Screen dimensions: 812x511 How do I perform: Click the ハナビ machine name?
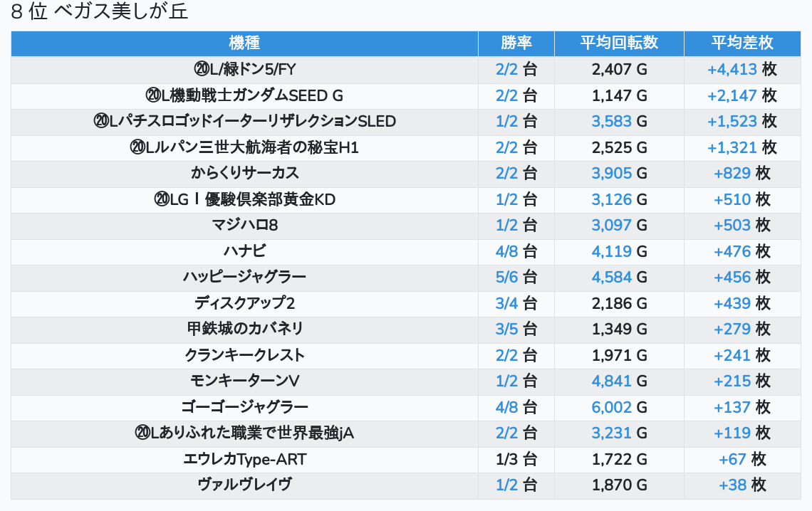pos(244,251)
